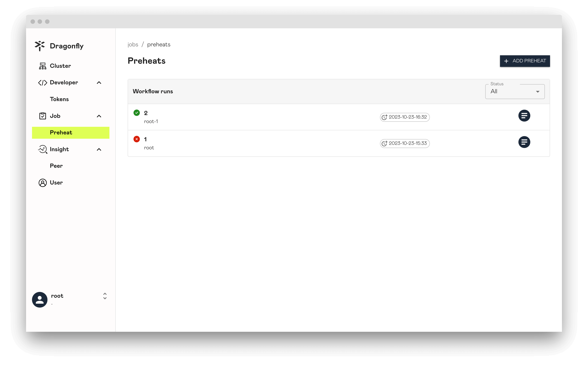Open details for preheat run 2

pyautogui.click(x=524, y=116)
